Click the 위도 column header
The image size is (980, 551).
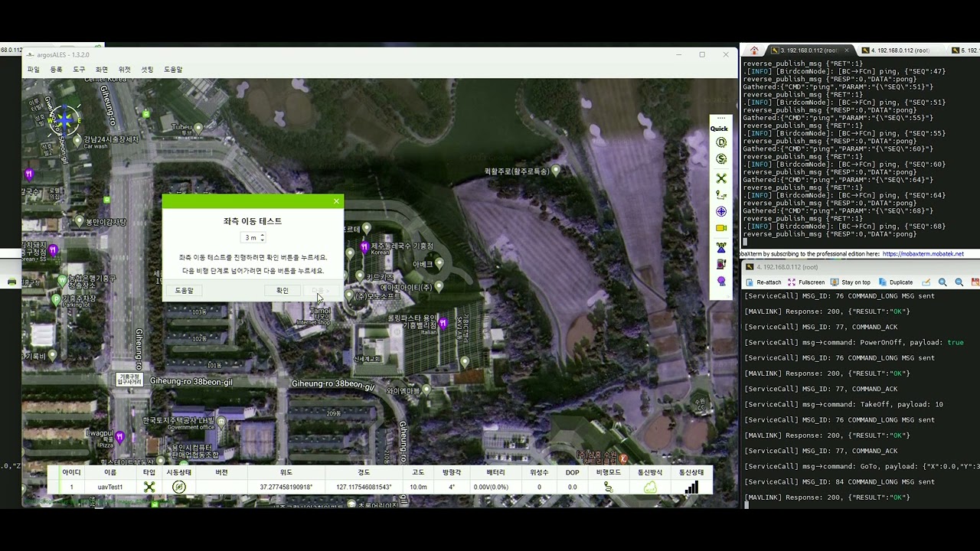point(286,473)
